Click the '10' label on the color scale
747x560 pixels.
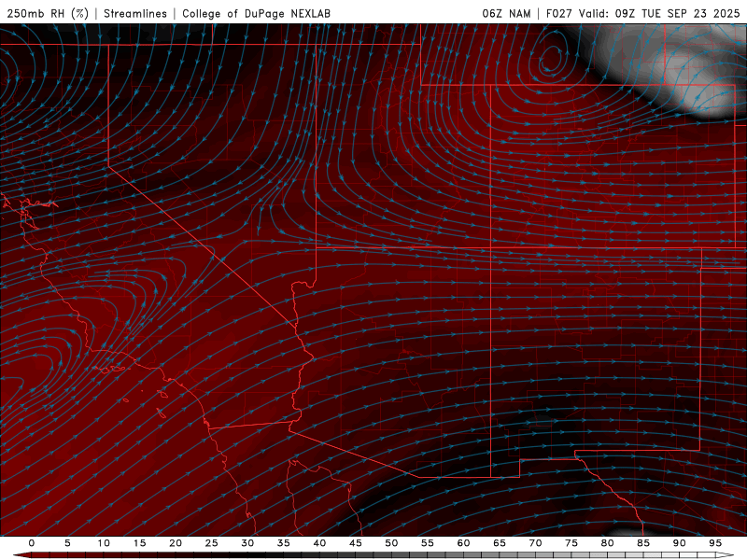coord(104,543)
